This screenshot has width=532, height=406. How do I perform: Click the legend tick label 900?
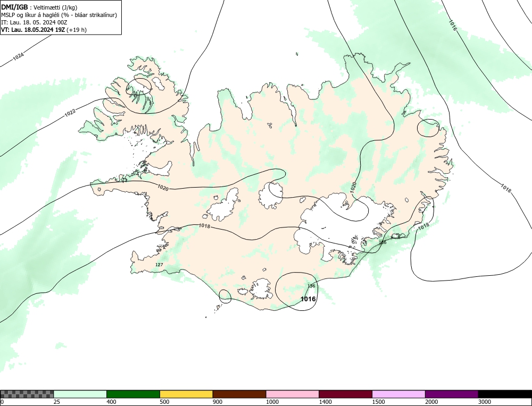218,402
